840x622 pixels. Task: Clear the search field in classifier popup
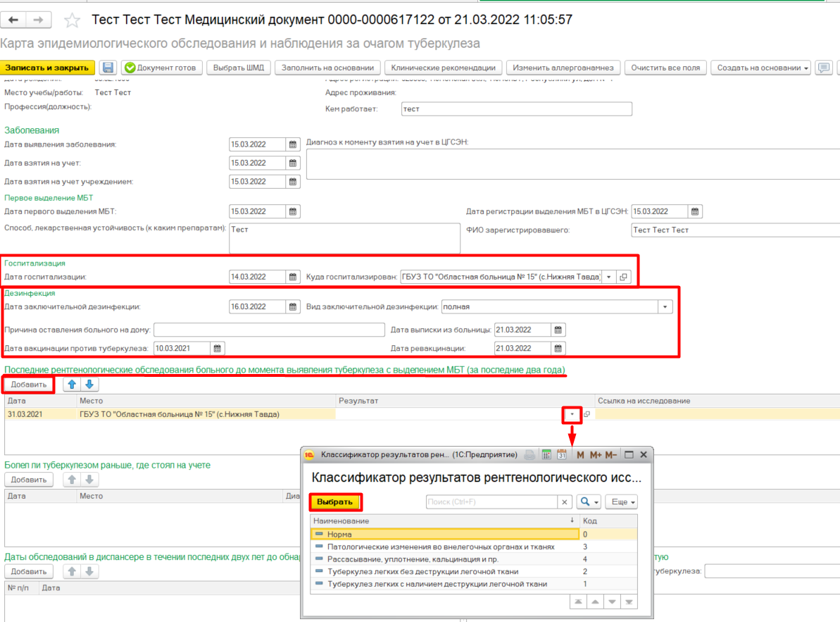pyautogui.click(x=565, y=502)
